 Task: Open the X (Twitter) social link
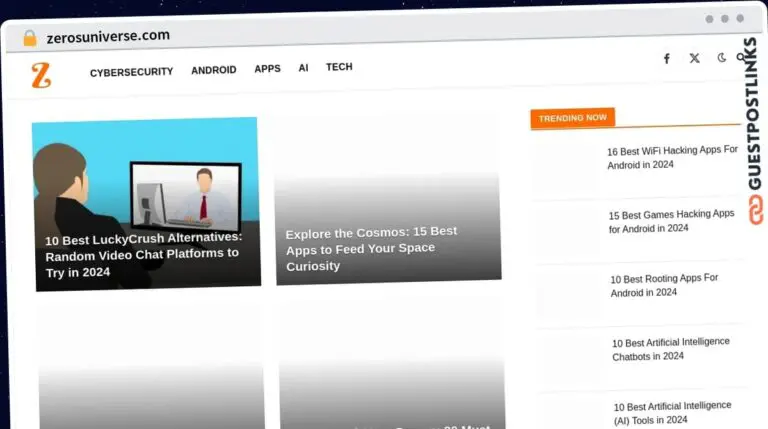tap(694, 59)
